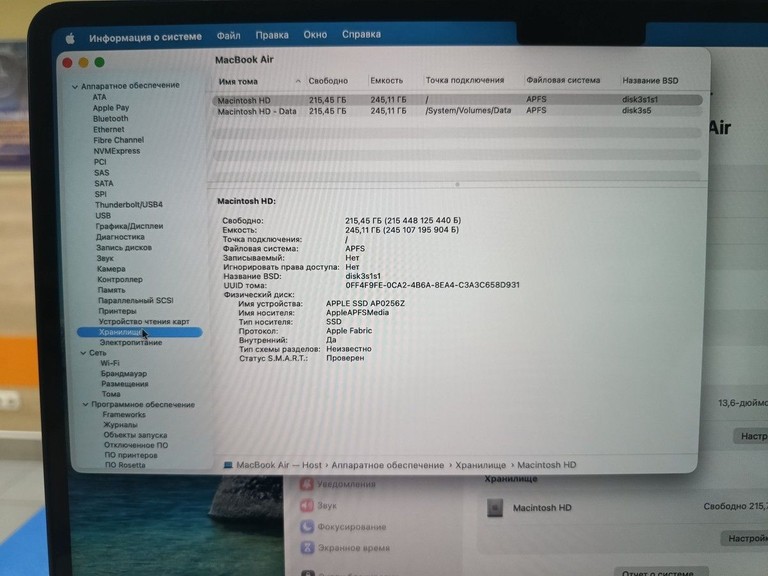This screenshot has height=576, width=768.
Task: Select Журналы in the sidebar
Action: point(120,425)
